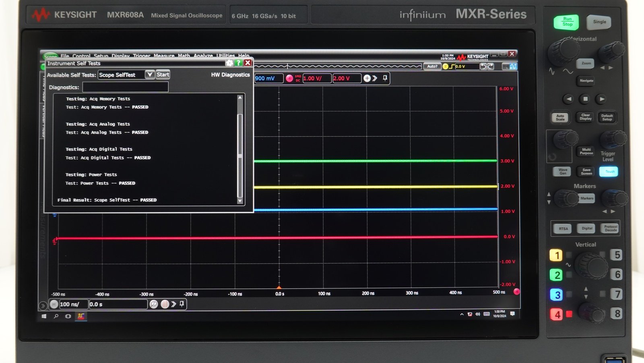The width and height of the screenshot is (644, 363).
Task: Toggle the green Run Stop key
Action: (x=566, y=22)
